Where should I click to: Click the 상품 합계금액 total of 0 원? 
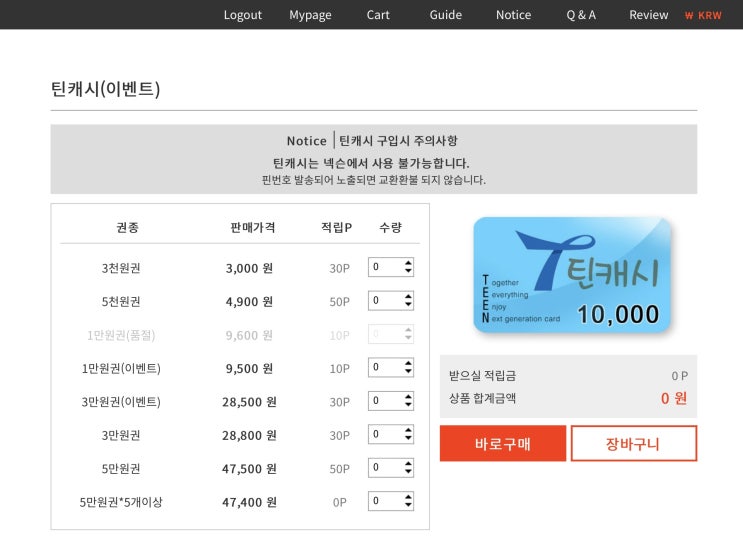pyautogui.click(x=674, y=398)
